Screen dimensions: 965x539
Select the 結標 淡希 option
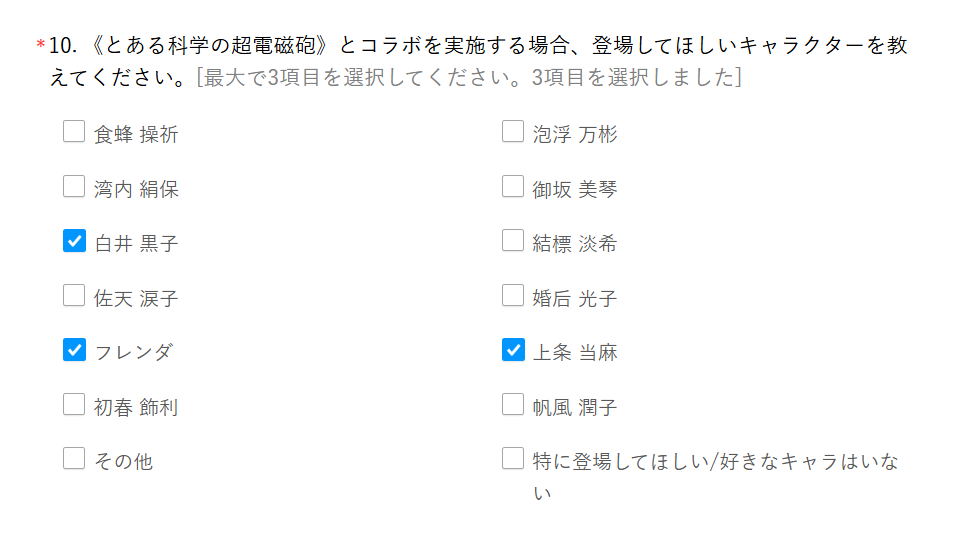tap(513, 241)
